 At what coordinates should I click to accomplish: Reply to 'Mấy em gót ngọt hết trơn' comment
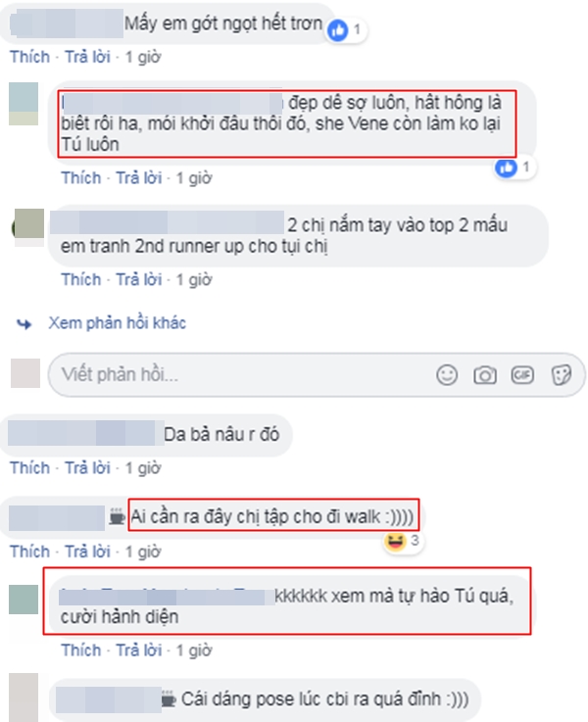tap(87, 57)
